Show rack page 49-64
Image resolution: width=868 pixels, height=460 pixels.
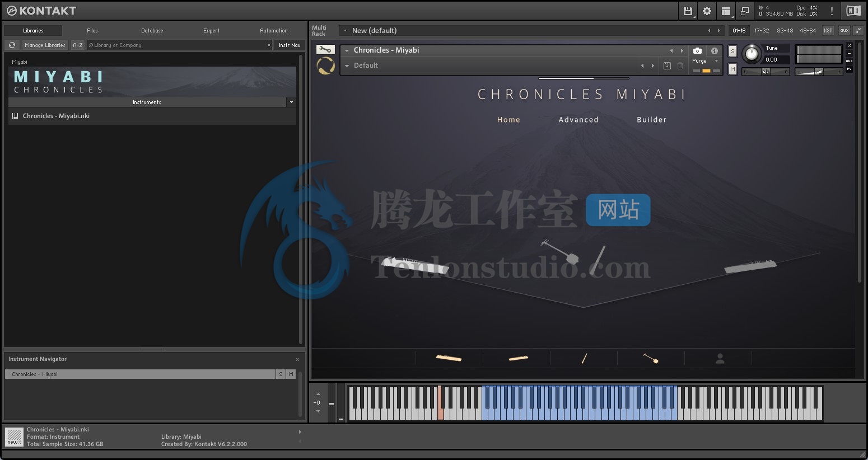point(808,30)
